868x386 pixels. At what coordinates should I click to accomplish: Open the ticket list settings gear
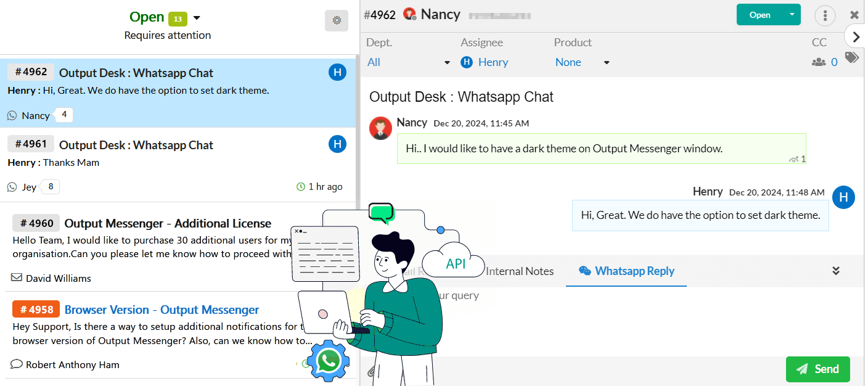click(337, 20)
